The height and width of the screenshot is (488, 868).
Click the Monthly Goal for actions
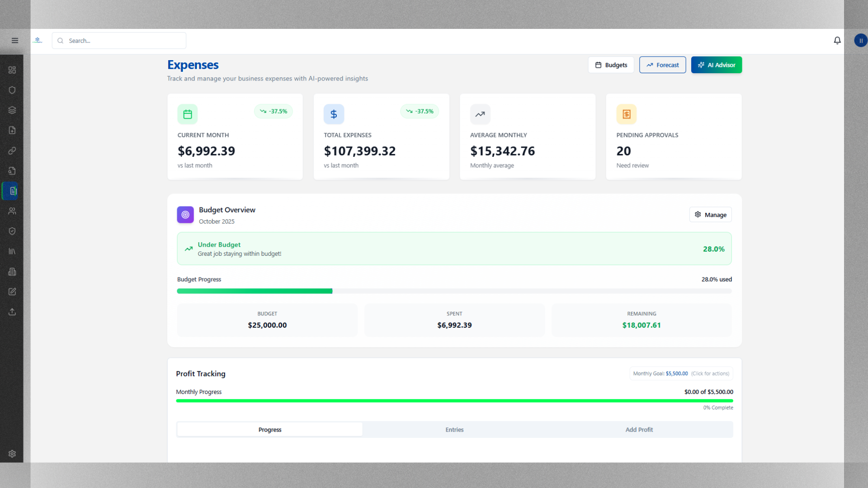pos(680,373)
